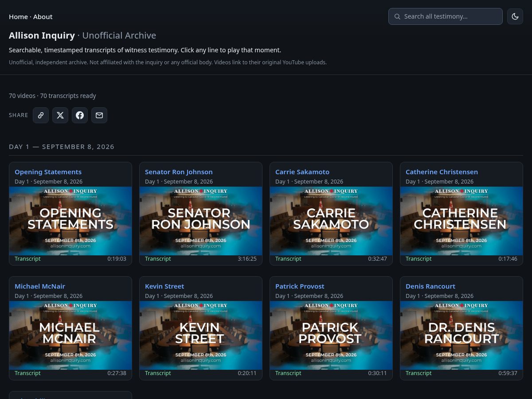Viewport: 532px width, 399px height.
Task: Share the archive on X
Action: [60, 115]
